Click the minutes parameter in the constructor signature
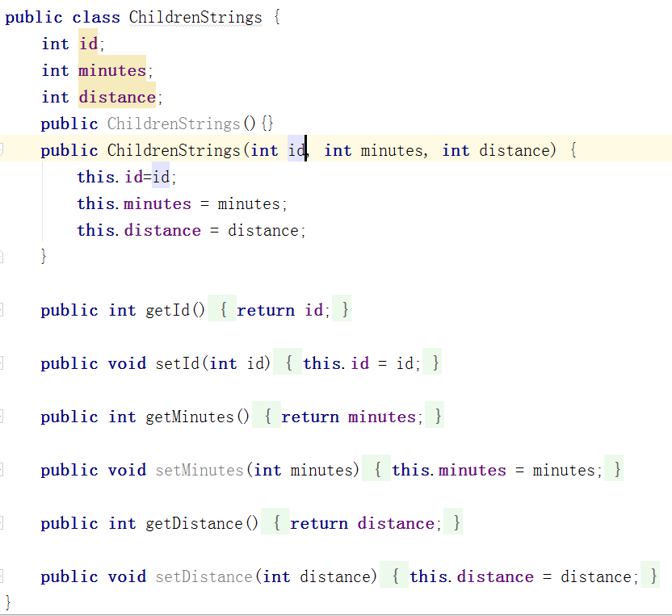 tap(392, 150)
